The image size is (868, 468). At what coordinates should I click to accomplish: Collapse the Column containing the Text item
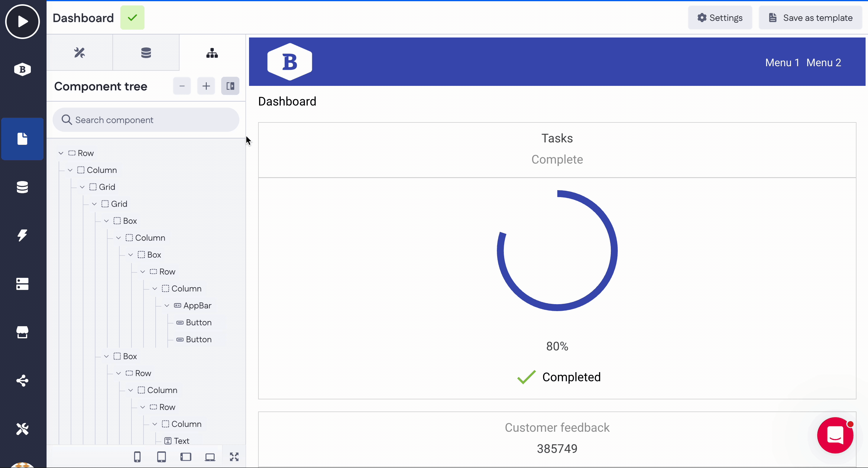point(155,424)
